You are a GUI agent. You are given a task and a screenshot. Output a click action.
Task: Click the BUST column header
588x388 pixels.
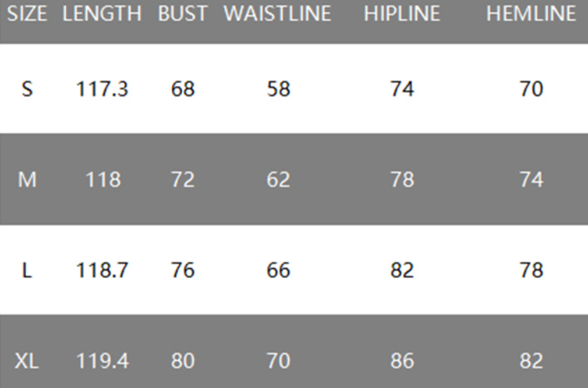click(x=182, y=13)
